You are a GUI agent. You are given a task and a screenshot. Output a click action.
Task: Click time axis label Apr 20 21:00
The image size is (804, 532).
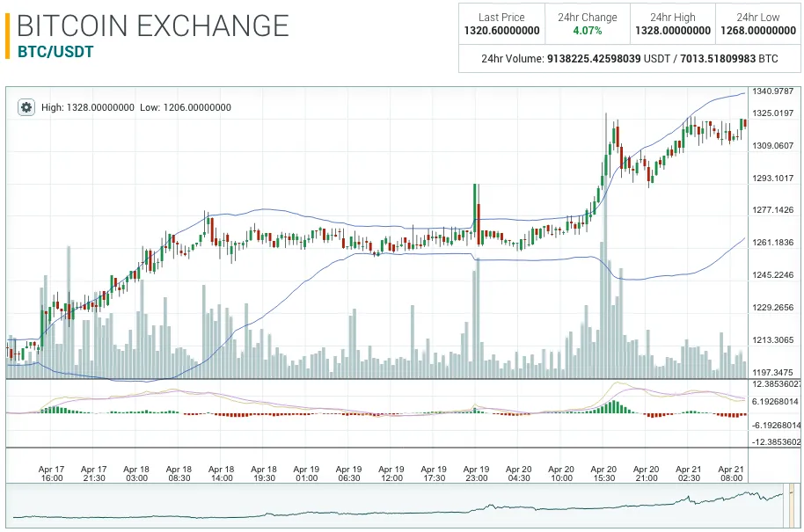647,474
